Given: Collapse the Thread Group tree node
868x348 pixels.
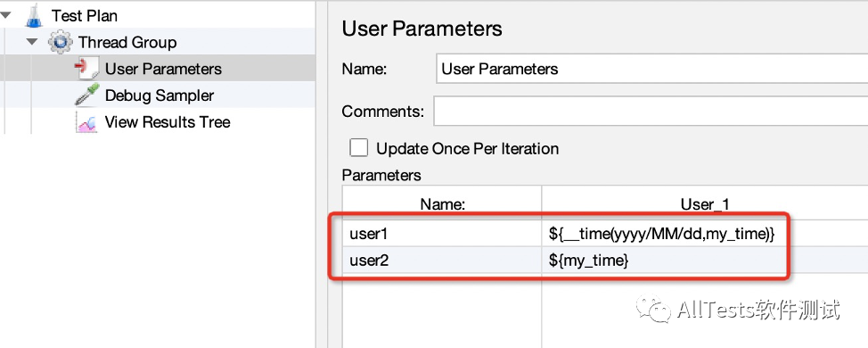Looking at the screenshot, I should pyautogui.click(x=33, y=42).
